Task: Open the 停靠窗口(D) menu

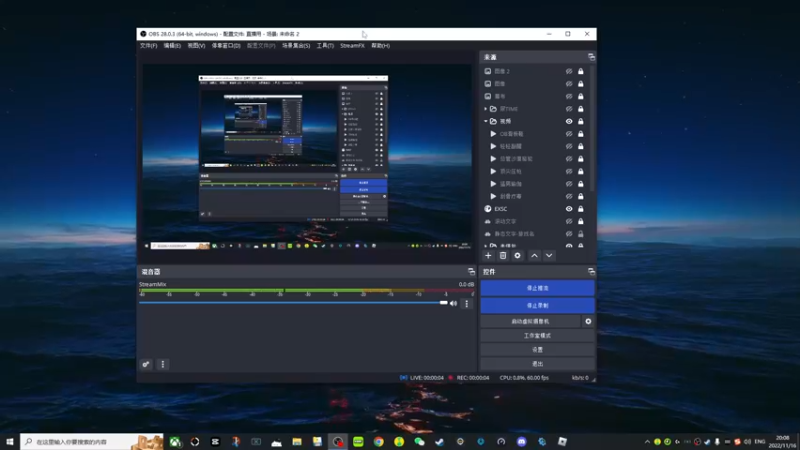Action: 226,45
